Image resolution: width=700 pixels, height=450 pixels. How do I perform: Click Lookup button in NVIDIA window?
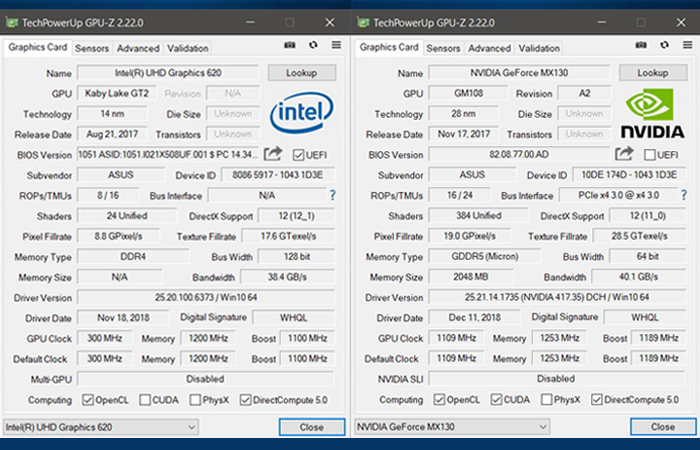pyautogui.click(x=653, y=73)
